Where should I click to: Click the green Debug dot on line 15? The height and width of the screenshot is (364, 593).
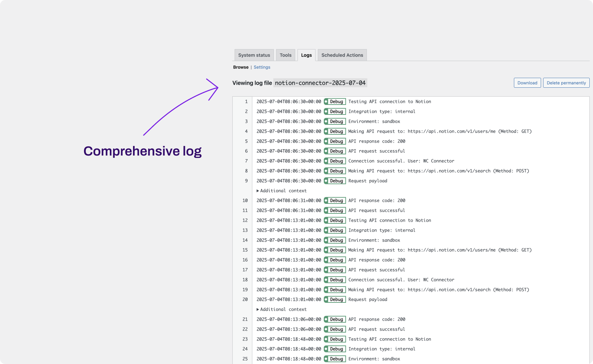327,250
